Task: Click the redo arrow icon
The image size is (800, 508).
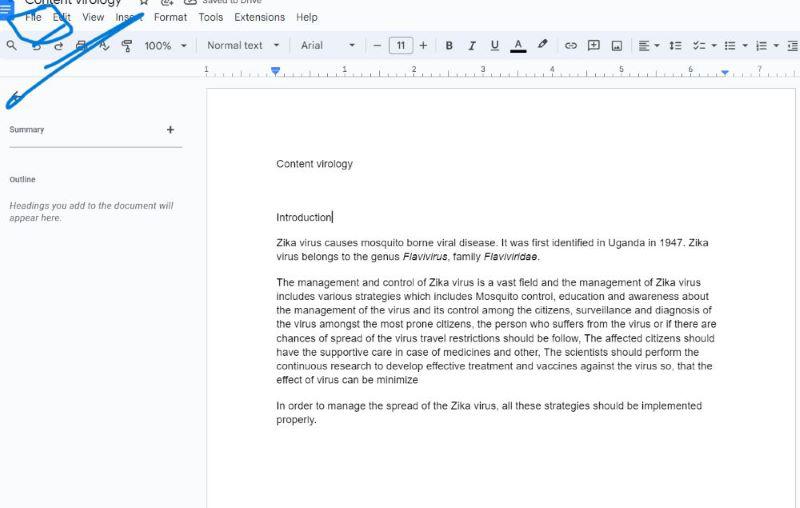Action: tap(59, 46)
